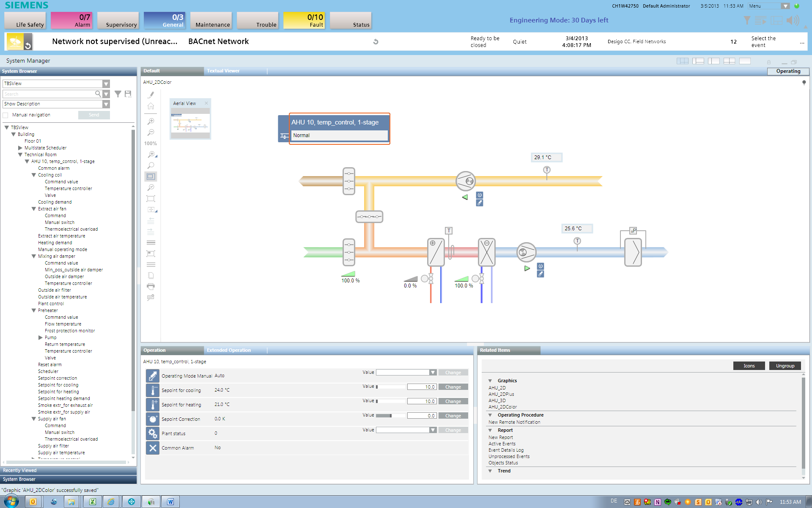Click the Windows Start button
The image size is (812, 508).
tap(11, 502)
